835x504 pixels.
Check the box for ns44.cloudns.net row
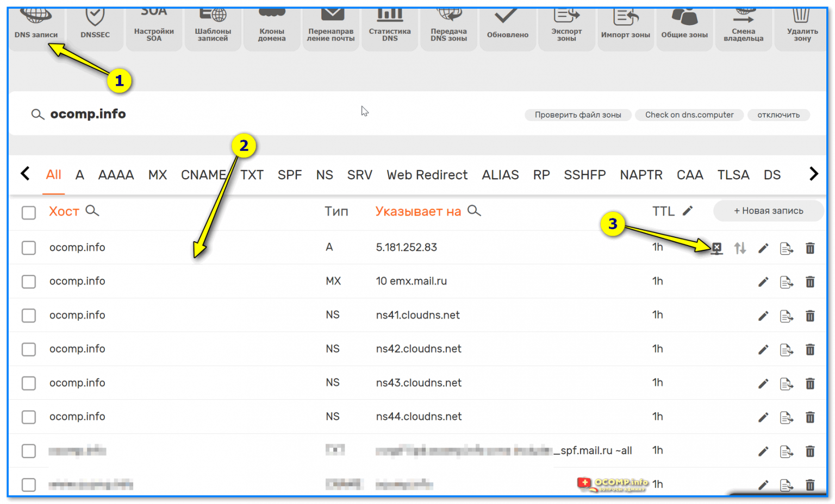pos(29,417)
